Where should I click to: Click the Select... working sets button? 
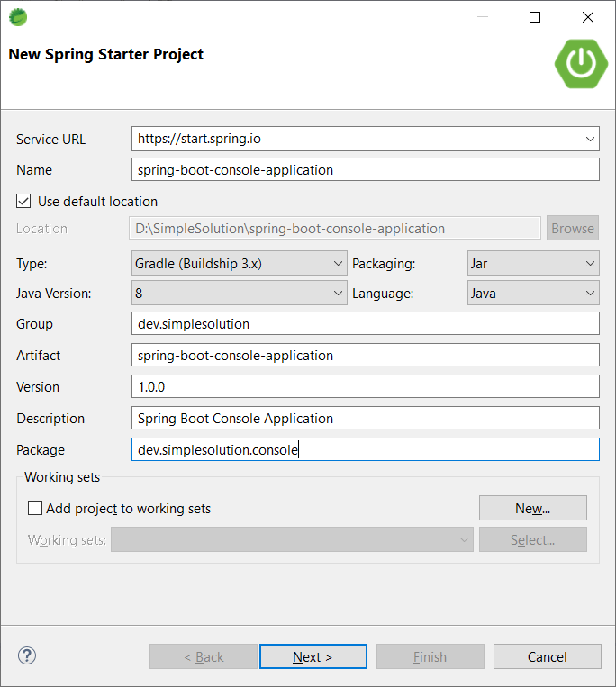533,540
